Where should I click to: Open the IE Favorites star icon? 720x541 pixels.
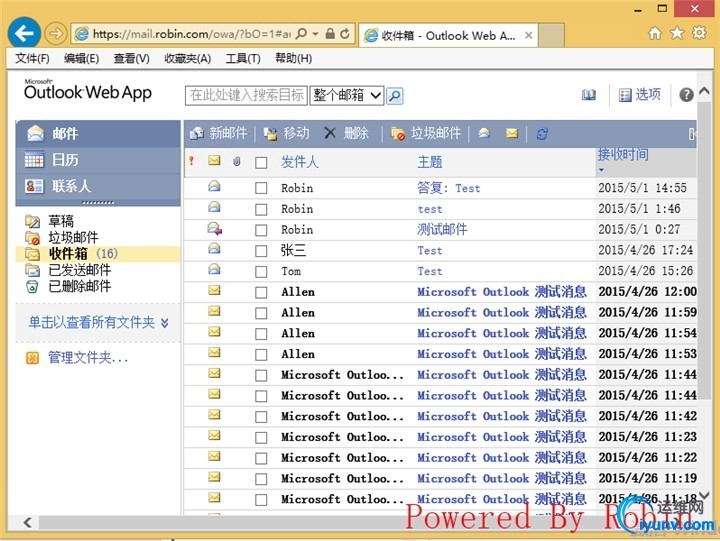coord(677,33)
